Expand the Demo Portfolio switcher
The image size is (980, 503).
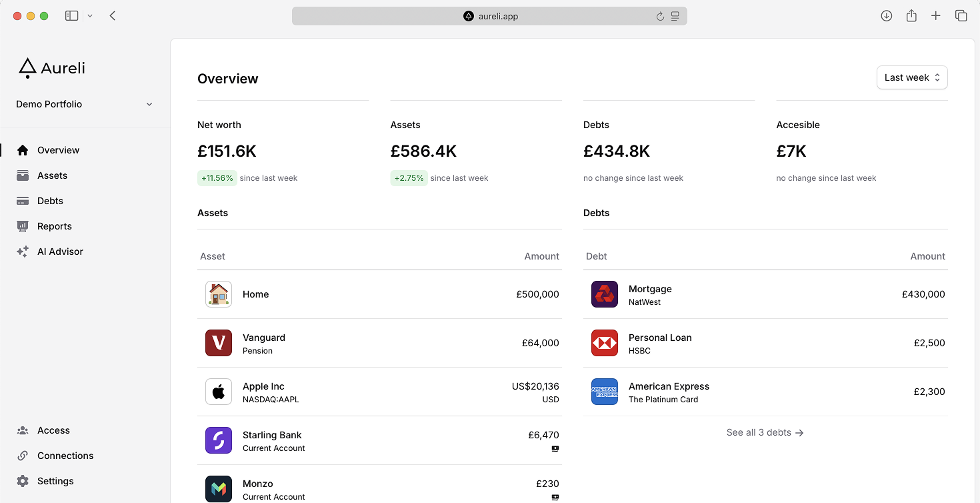tap(85, 104)
